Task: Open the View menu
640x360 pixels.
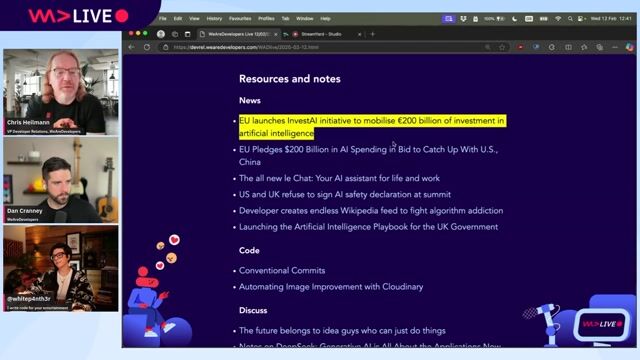Action: pyautogui.click(x=194, y=19)
